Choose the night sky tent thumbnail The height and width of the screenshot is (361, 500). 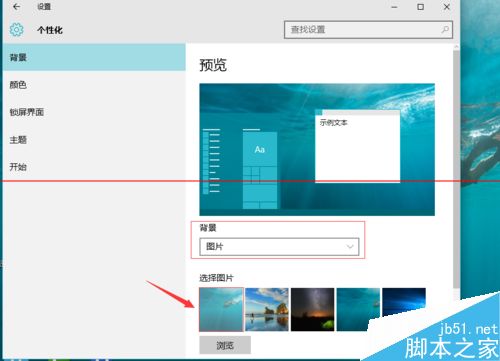312,309
